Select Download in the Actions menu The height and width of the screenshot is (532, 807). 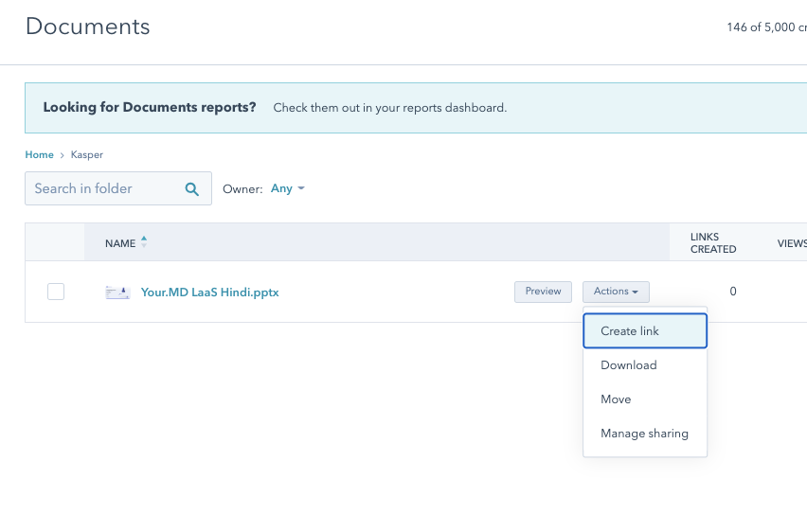point(629,365)
